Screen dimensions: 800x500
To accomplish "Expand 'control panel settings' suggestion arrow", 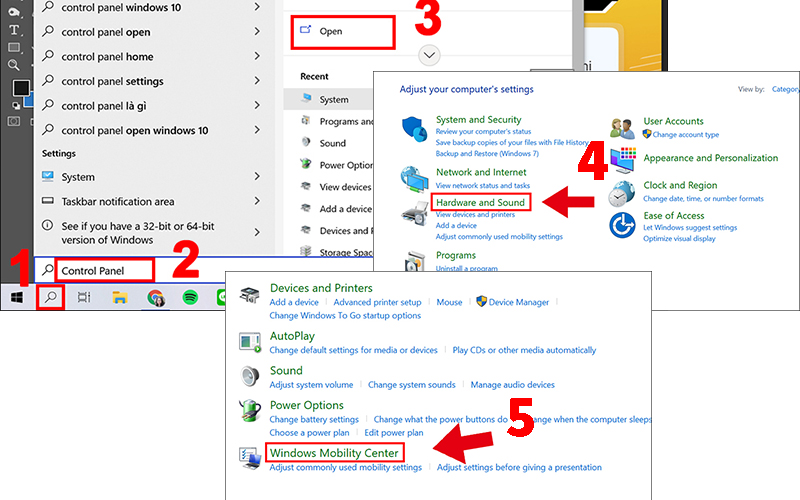I will (257, 81).
